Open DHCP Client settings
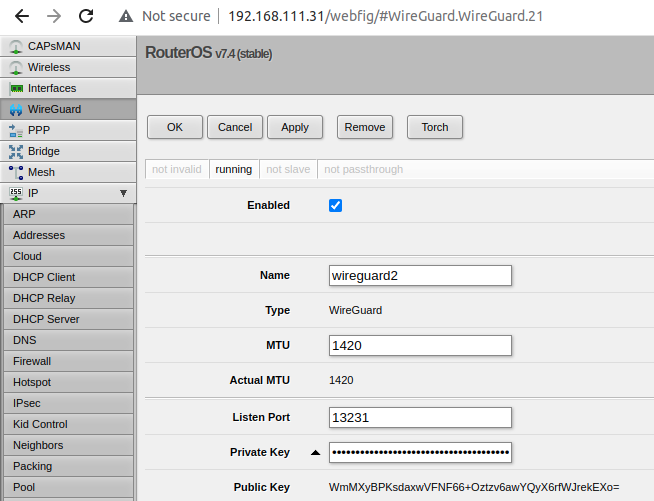The width and height of the screenshot is (654, 501). click(68, 277)
